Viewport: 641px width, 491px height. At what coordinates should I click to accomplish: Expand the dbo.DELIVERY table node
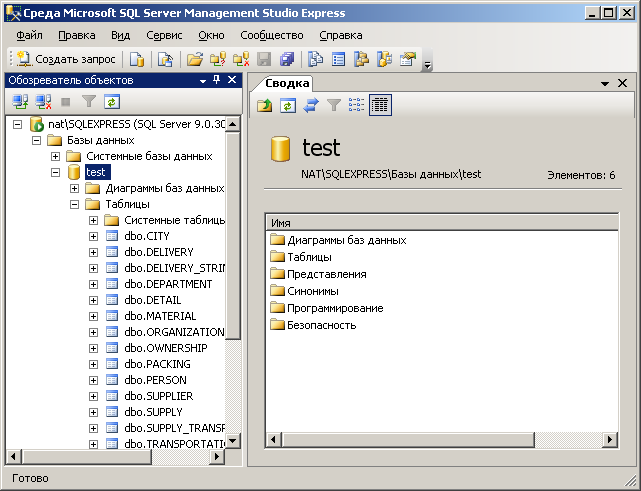tap(93, 252)
